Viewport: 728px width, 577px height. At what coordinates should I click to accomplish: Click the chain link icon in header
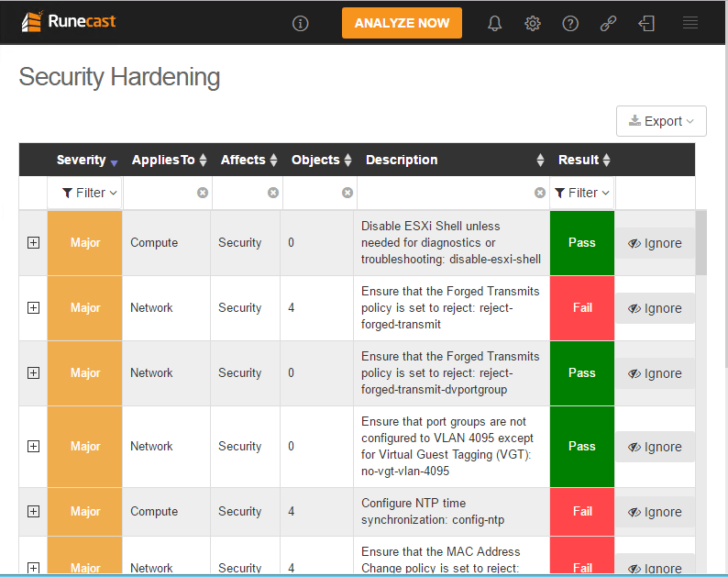pyautogui.click(x=608, y=24)
